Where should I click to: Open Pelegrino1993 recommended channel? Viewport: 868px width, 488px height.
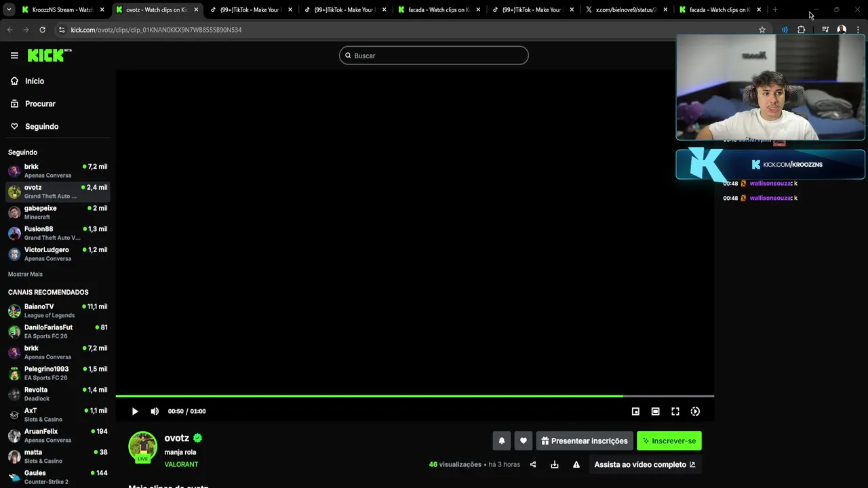(x=58, y=373)
